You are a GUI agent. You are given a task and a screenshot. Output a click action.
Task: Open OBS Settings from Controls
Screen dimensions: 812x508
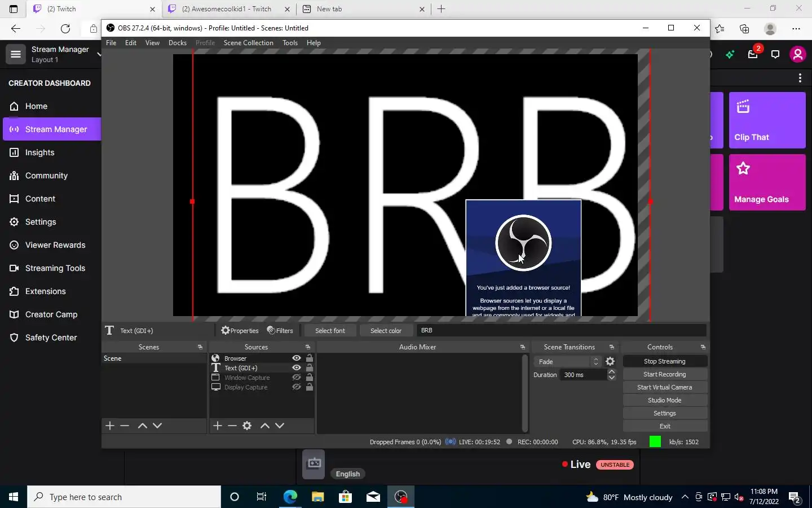coord(665,413)
